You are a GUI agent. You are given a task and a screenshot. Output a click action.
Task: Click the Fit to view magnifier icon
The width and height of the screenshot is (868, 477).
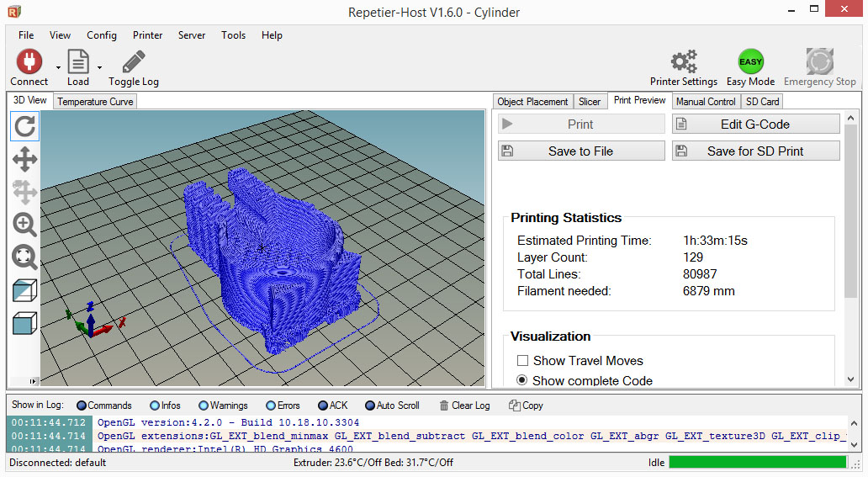click(x=25, y=257)
